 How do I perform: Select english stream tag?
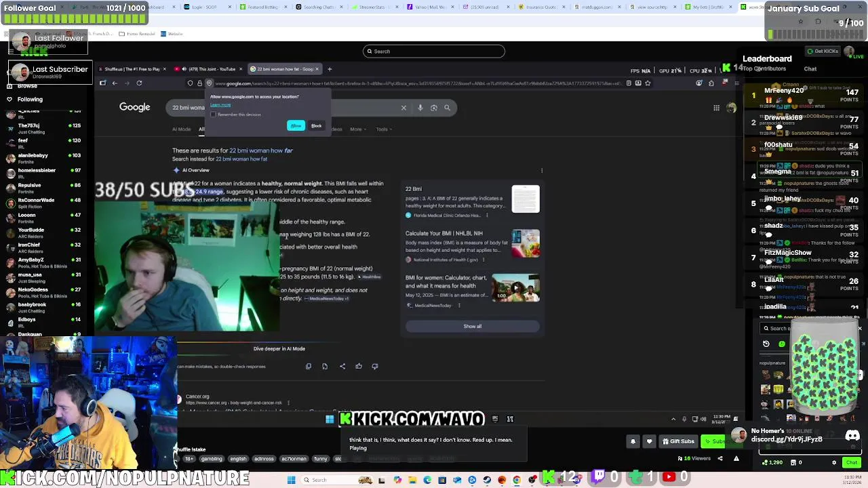click(x=238, y=459)
